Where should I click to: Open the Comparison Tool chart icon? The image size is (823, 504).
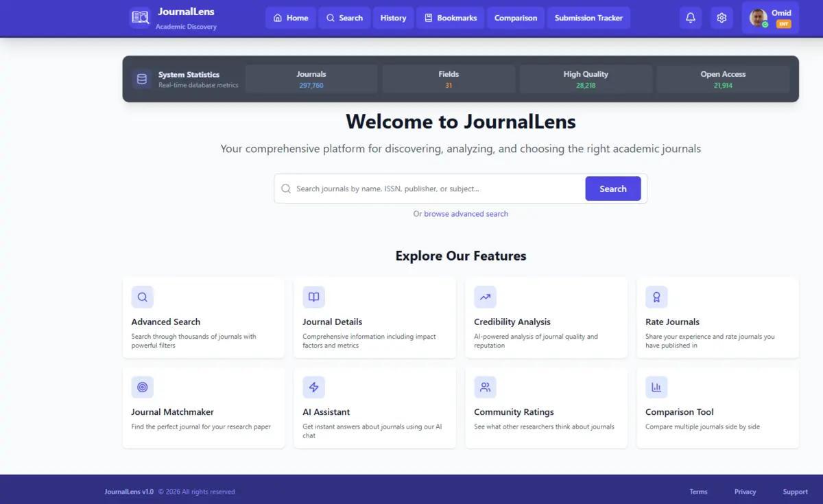pyautogui.click(x=656, y=387)
